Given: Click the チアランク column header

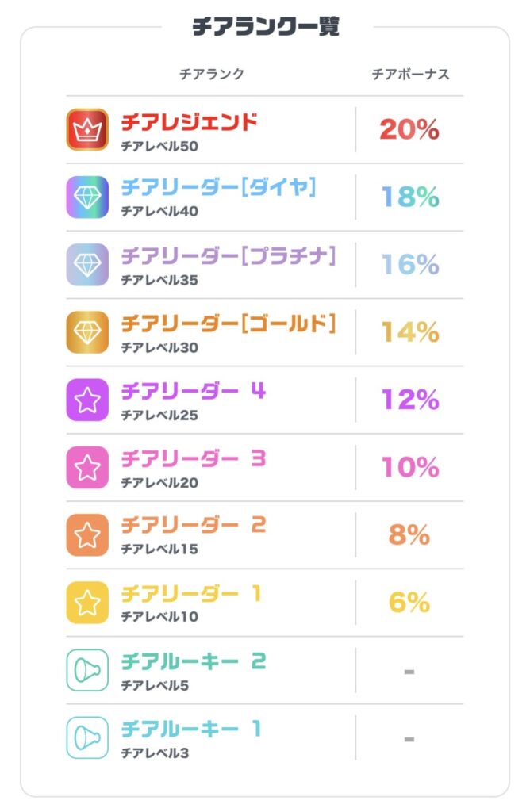Looking at the screenshot, I should point(212,75).
